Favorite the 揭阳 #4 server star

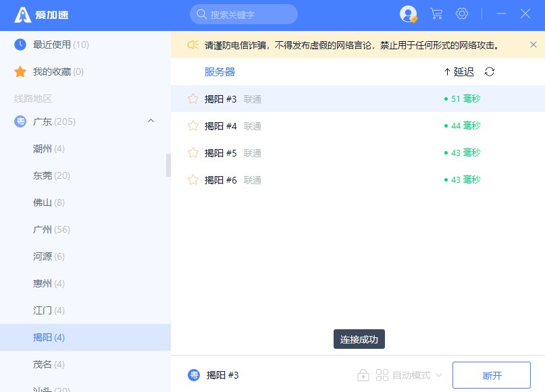pyautogui.click(x=193, y=125)
